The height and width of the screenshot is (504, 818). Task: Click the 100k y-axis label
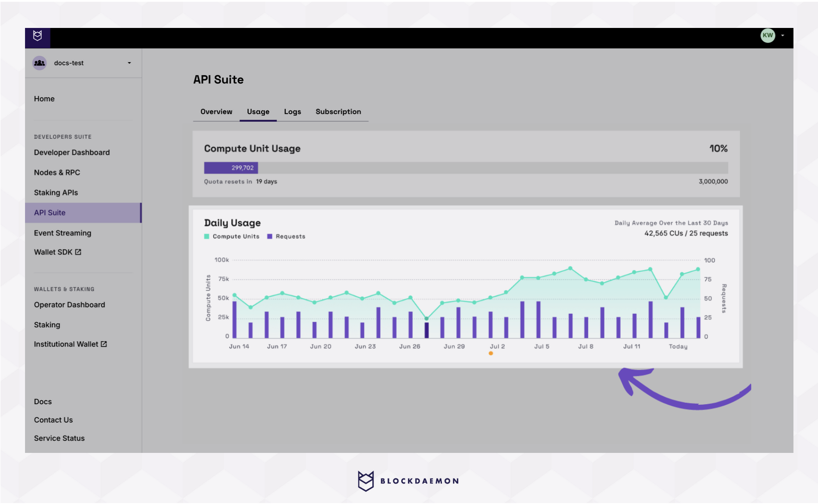tap(222, 260)
